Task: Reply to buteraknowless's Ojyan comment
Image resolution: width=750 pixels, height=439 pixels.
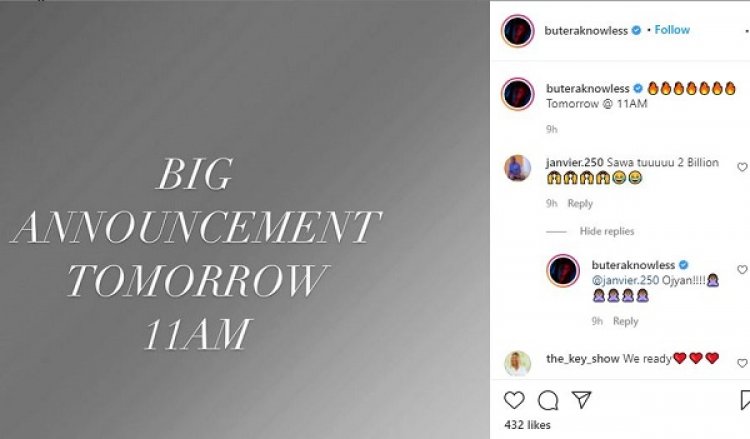Action: tap(626, 321)
